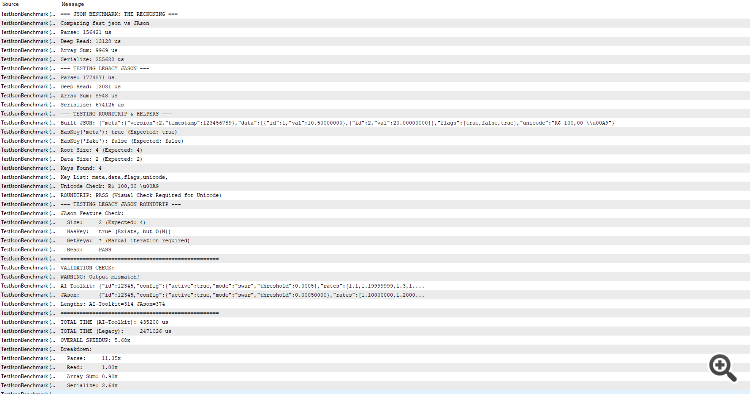Screen dimensions: 750x394
Task: Select the 'ROUNDTRIP: PASS' log row
Action: [x=375, y=195]
